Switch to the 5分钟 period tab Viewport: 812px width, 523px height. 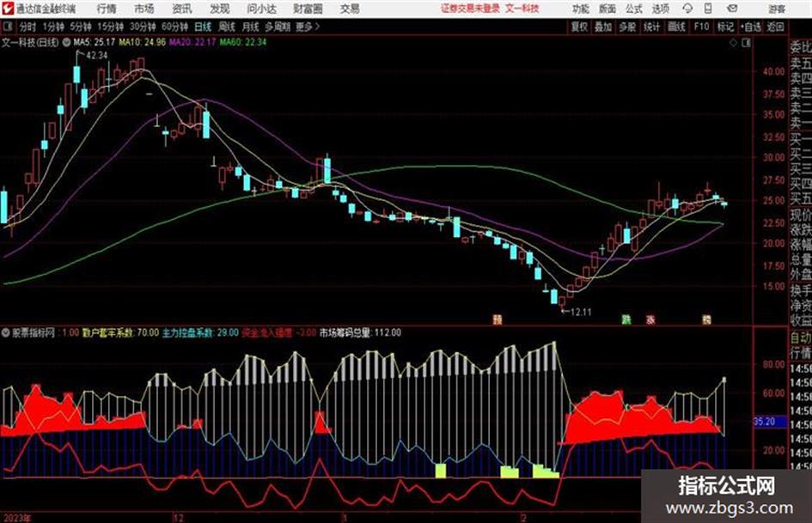(81, 27)
